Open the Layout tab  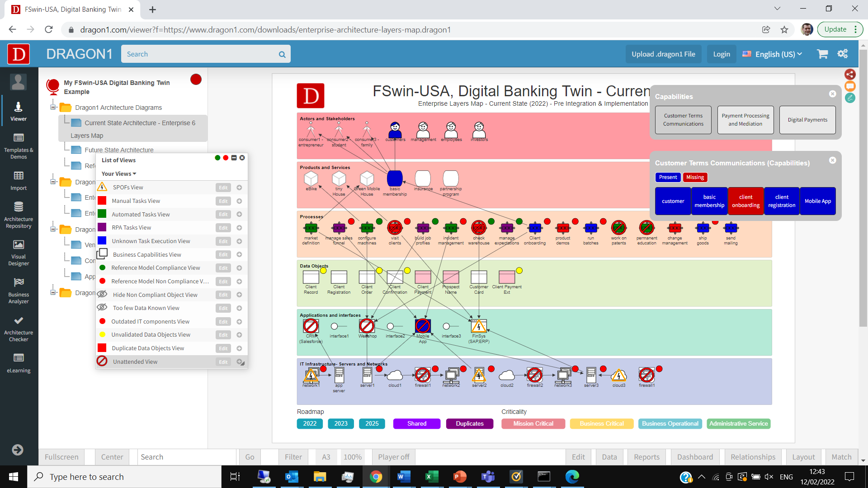point(803,457)
